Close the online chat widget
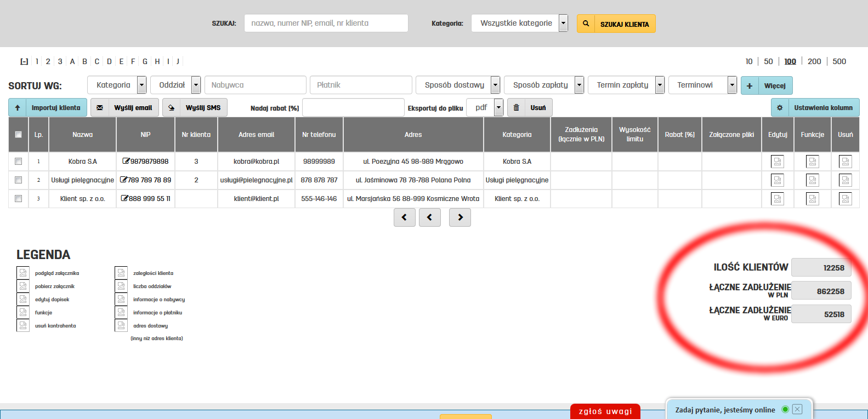 pyautogui.click(x=797, y=409)
